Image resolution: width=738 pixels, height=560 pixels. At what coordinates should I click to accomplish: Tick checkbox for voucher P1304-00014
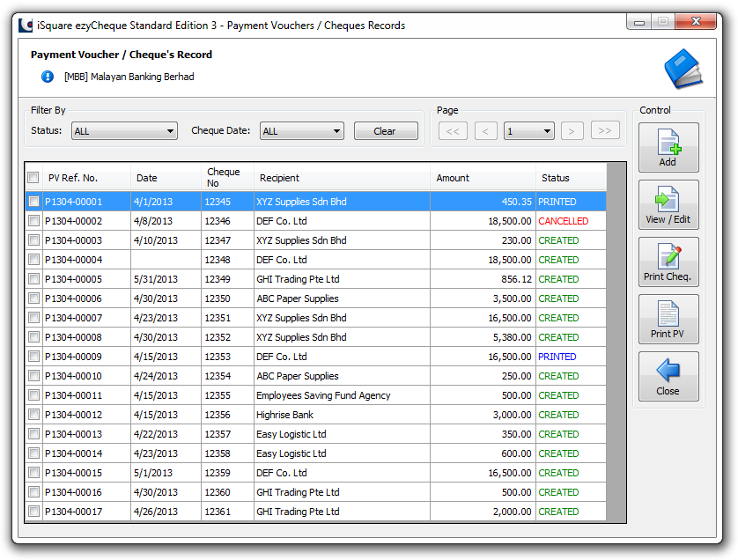(33, 453)
